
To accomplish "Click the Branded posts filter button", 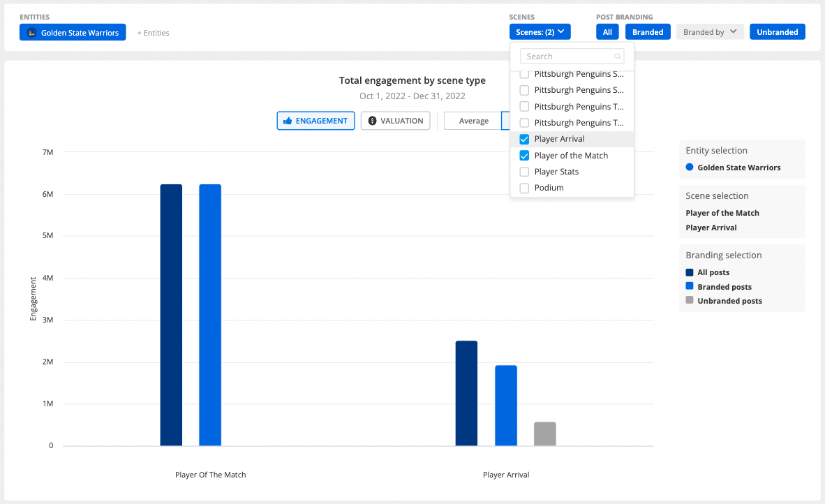I will [648, 31].
